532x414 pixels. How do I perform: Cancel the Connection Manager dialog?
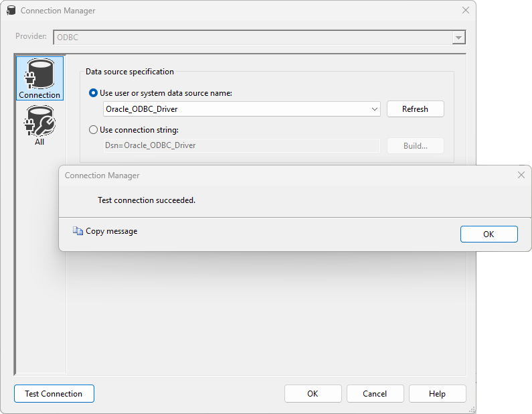(x=375, y=394)
